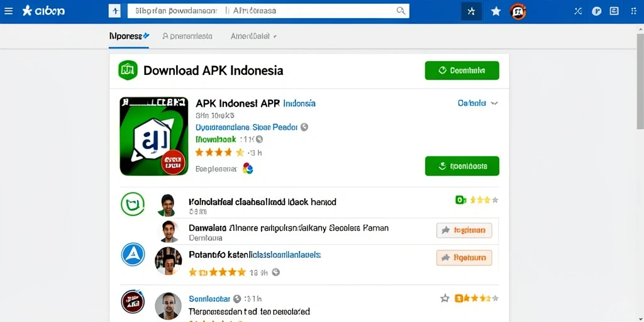Open the large green app thumbnail

(154, 136)
